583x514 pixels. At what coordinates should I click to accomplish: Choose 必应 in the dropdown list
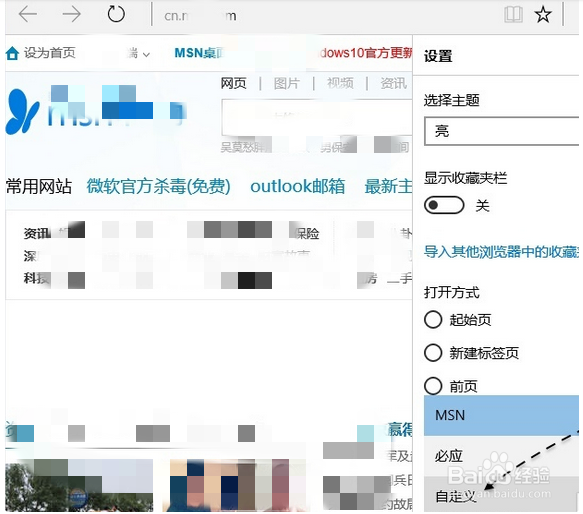(x=501, y=456)
